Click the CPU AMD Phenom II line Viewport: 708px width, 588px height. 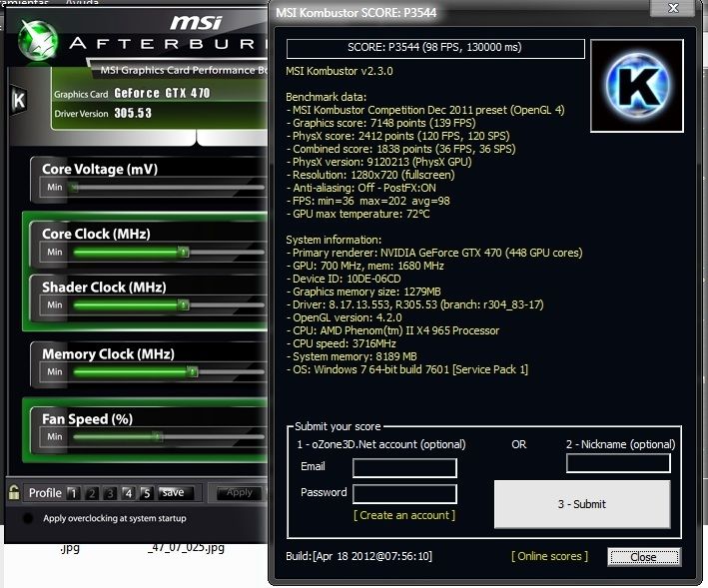[392, 330]
